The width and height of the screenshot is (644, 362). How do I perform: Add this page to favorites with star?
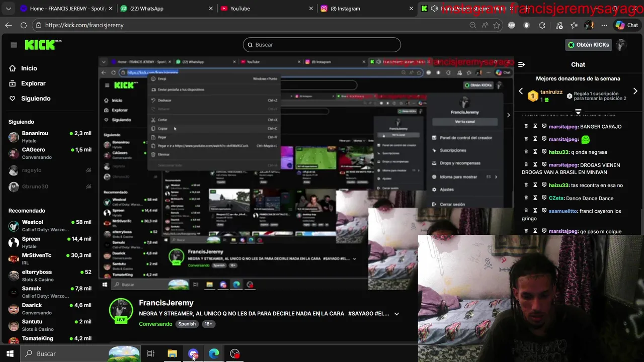tap(497, 25)
